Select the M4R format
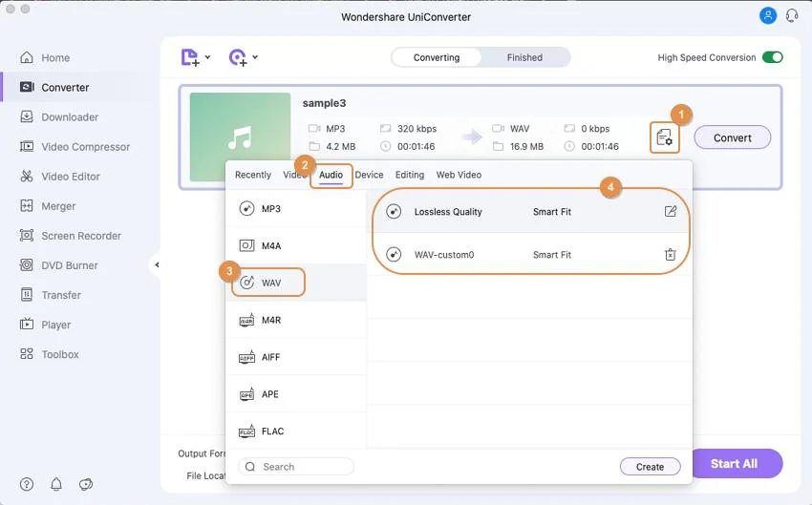Image resolution: width=812 pixels, height=505 pixels. 296,320
